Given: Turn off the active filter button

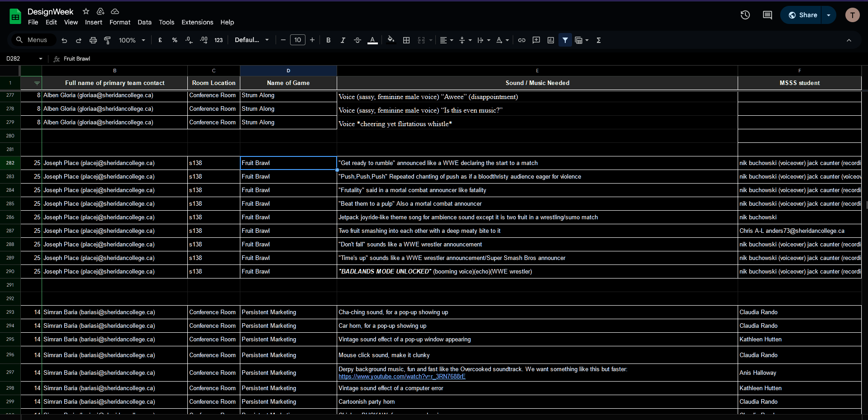Looking at the screenshot, I should (565, 40).
